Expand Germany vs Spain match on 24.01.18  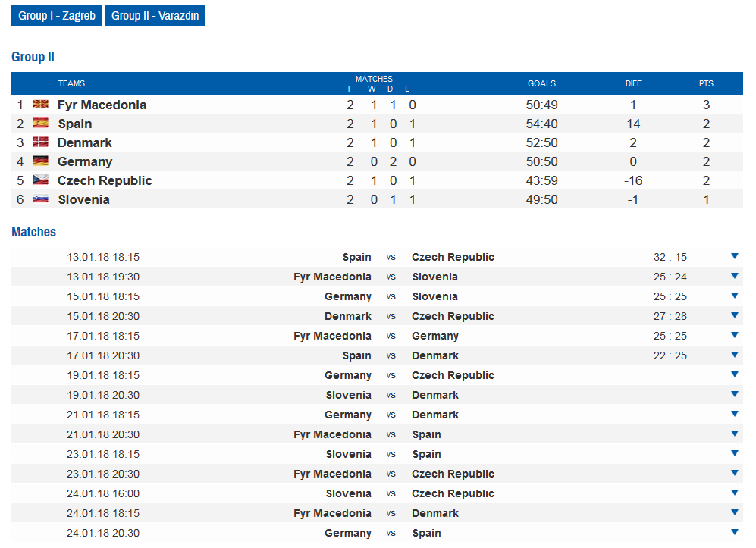[x=734, y=533]
